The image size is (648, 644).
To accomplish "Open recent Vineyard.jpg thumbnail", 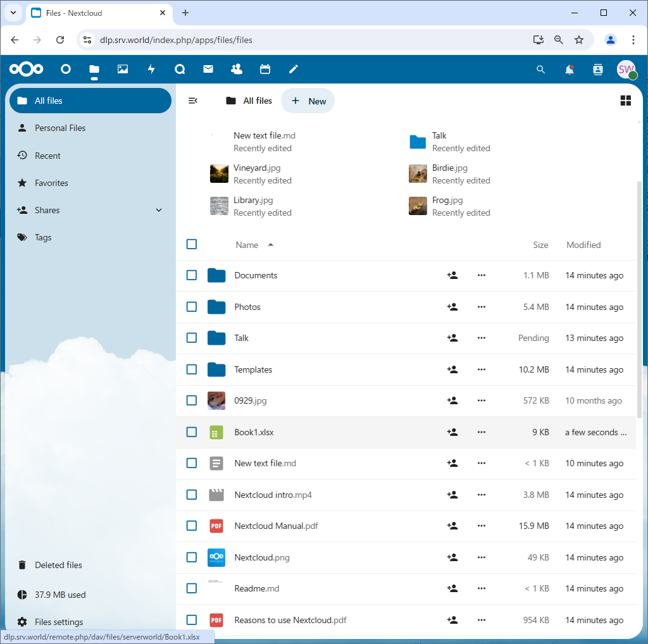I will 219,174.
